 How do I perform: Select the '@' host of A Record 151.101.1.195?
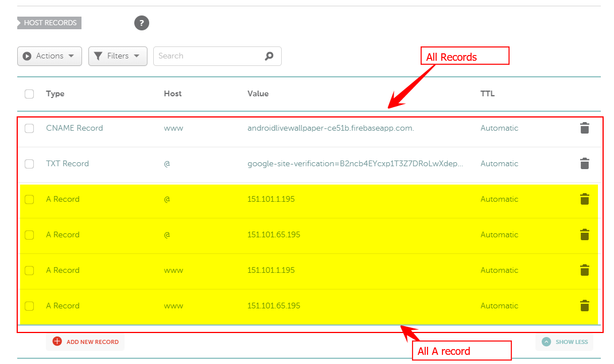pos(167,199)
